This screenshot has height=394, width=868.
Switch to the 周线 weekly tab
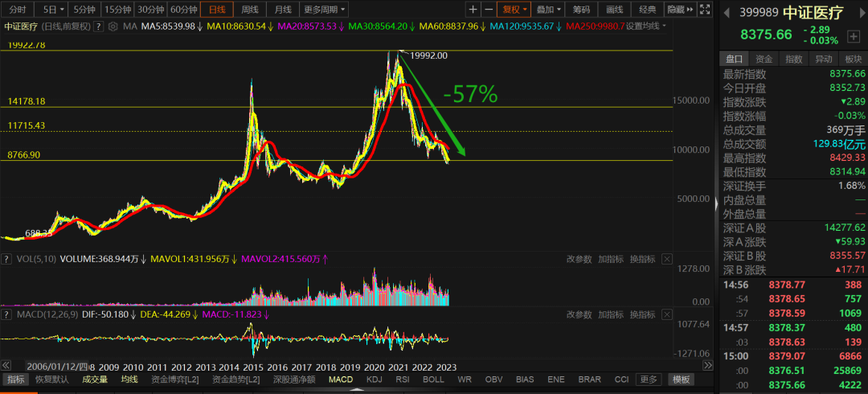[250, 10]
